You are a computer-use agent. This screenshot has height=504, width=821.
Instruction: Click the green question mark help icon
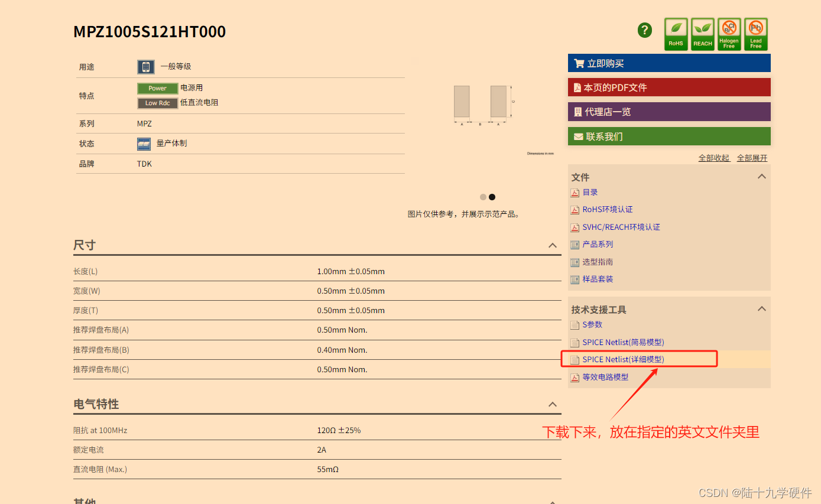[645, 30]
